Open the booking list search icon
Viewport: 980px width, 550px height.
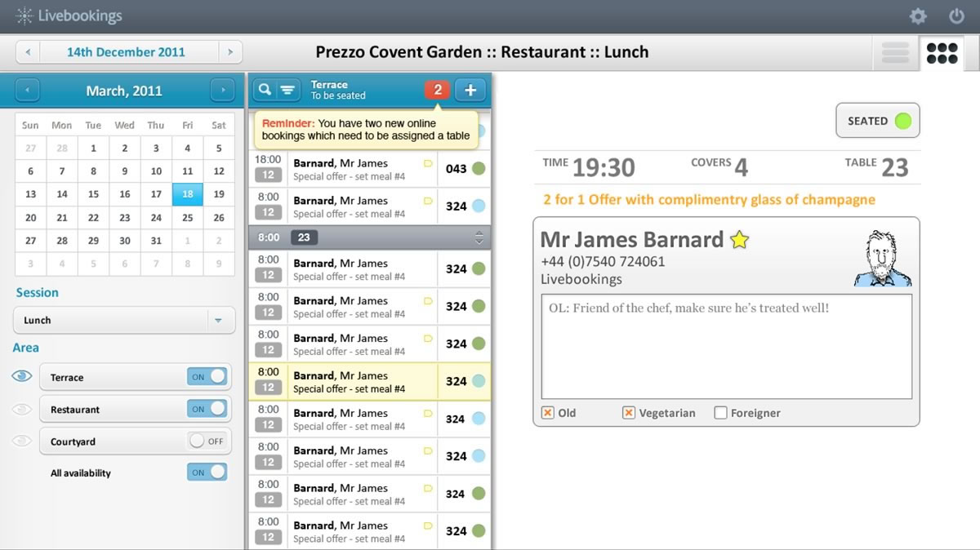[265, 90]
